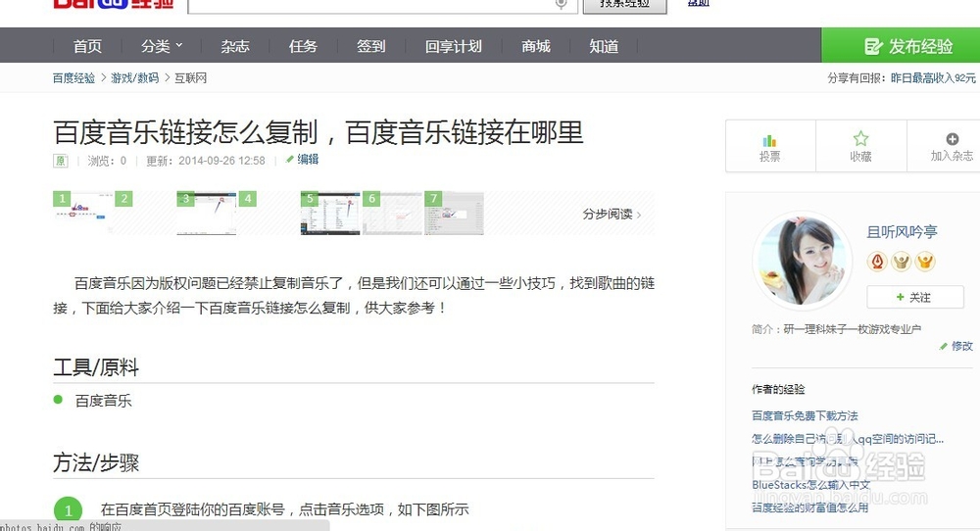This screenshot has width=980, height=531.
Task: Click step number 4 marker
Action: point(248,199)
